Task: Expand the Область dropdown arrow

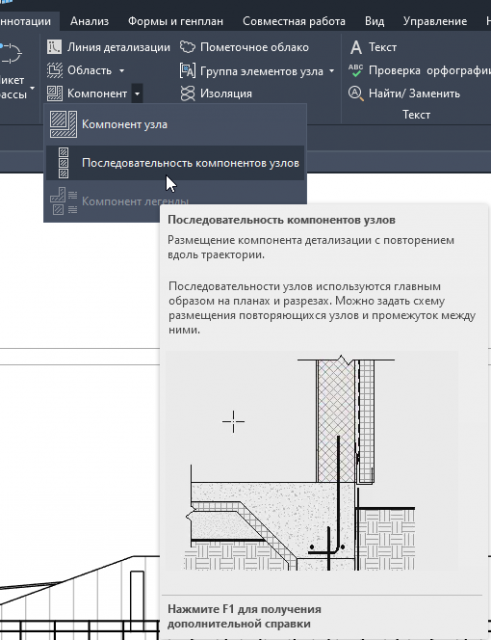Action: click(122, 71)
